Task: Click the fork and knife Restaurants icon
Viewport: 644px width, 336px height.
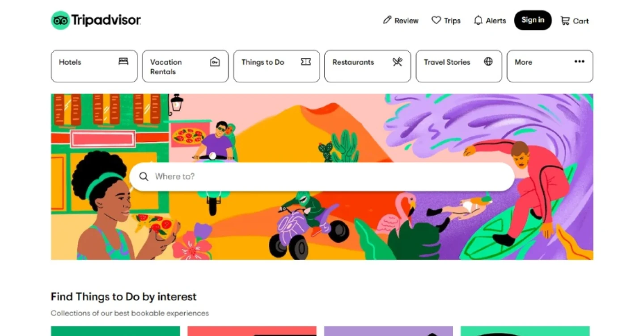Action: point(398,62)
